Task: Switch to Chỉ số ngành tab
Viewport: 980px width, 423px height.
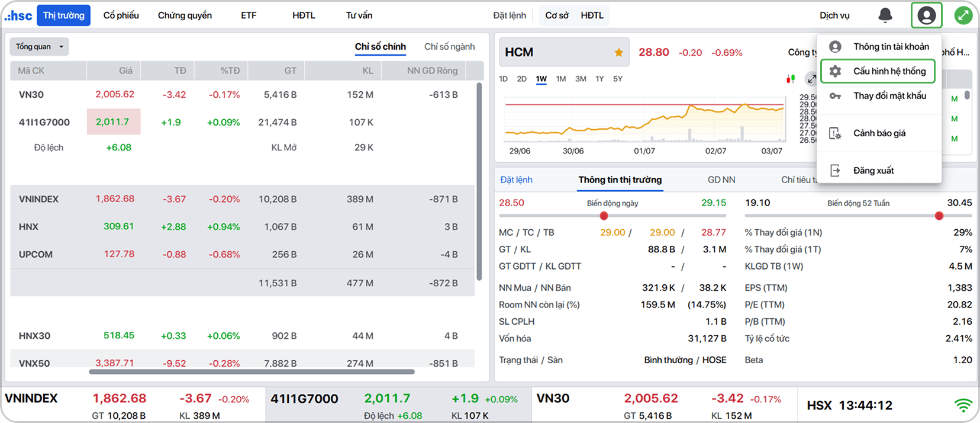Action: [x=449, y=47]
